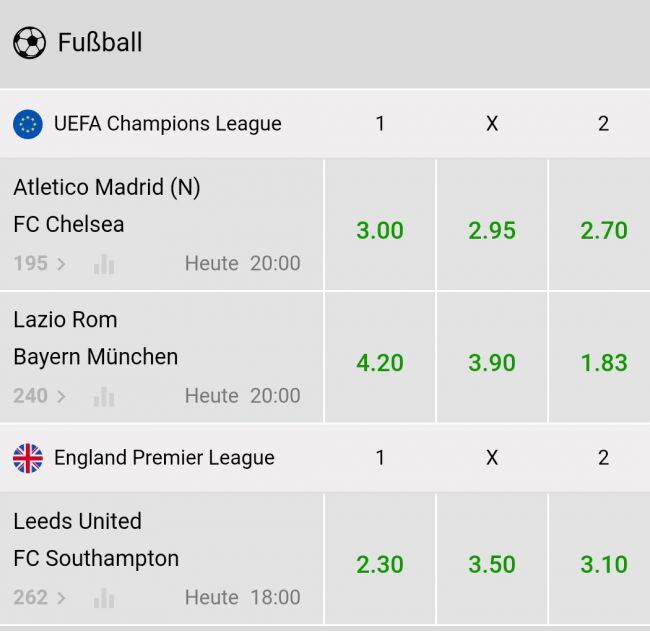Pick FC Southampton win at 3.10
Image resolution: width=650 pixels, height=631 pixels.
[604, 564]
